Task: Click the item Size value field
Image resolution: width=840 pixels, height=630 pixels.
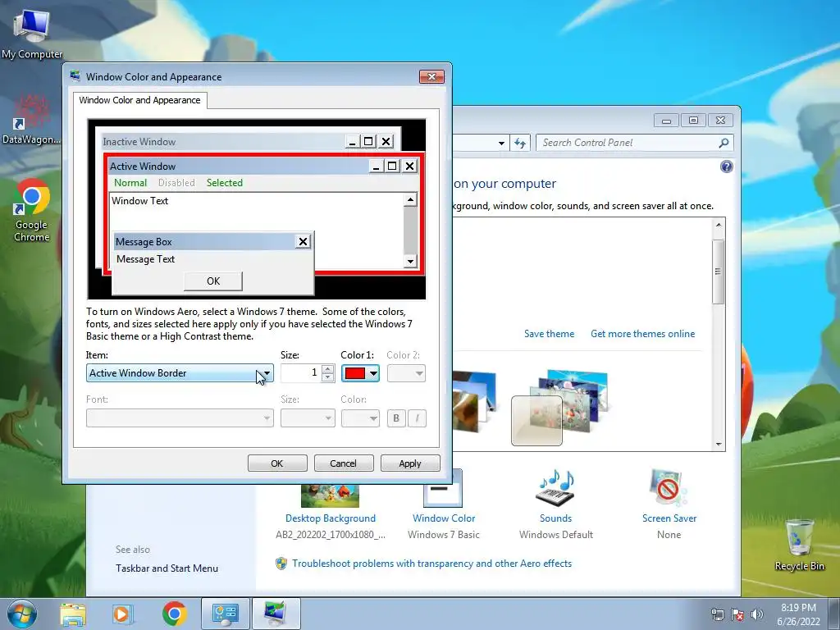Action: coord(300,373)
